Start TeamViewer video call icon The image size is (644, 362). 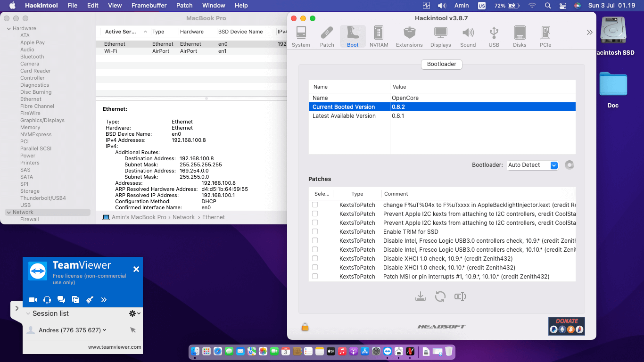point(33,300)
